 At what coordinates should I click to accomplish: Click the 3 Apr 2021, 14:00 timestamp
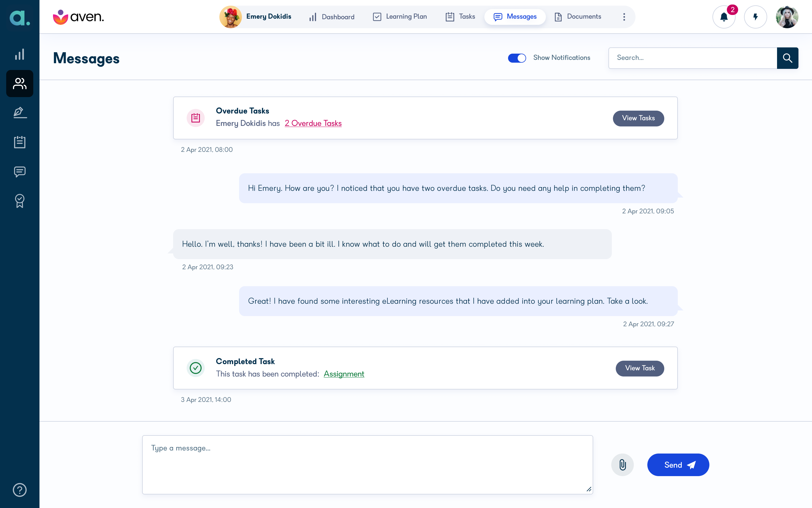click(206, 400)
